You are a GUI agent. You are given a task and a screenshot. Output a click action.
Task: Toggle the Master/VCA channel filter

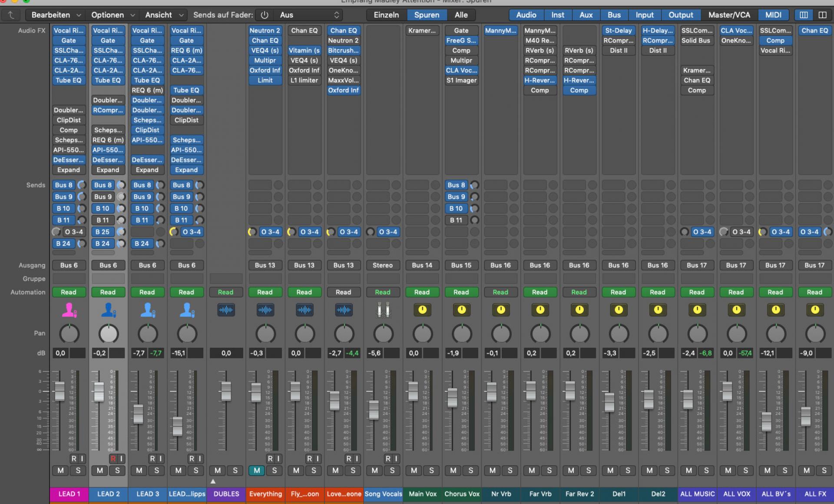point(729,15)
